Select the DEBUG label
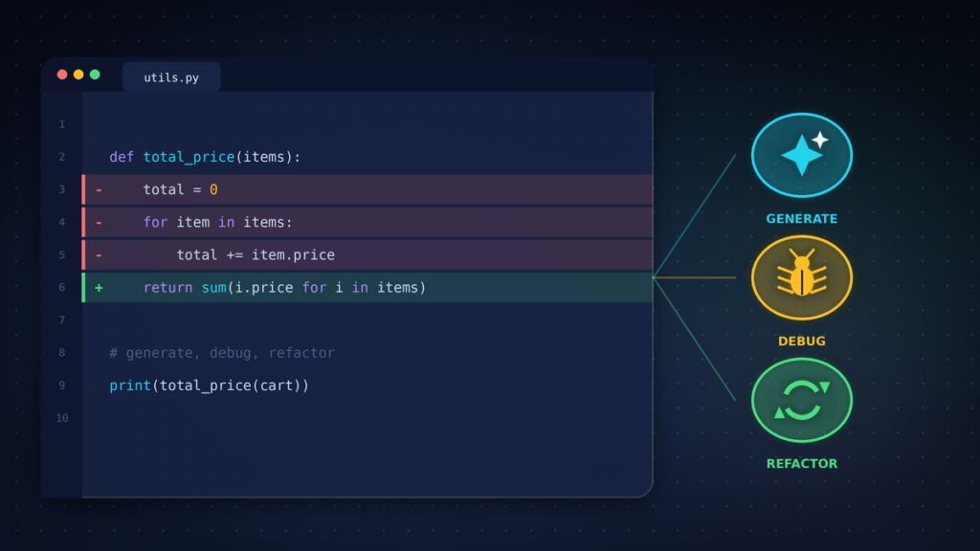This screenshot has height=551, width=980. tap(802, 342)
